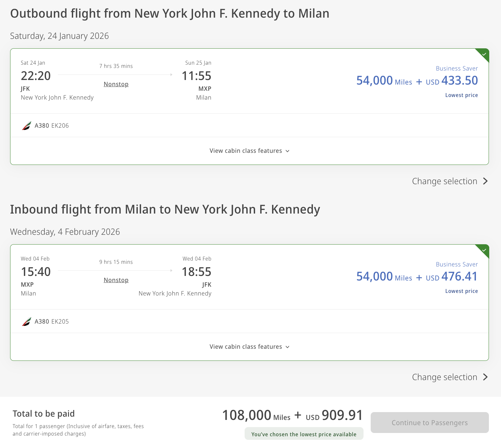This screenshot has height=448, width=501.
Task: Click the outbound 22:20 JFK departure time
Action: 36,76
